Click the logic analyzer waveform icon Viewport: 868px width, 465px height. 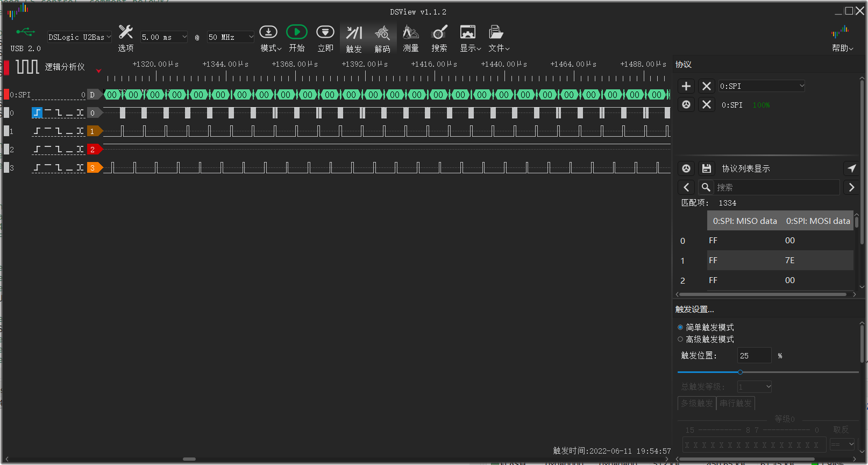27,67
